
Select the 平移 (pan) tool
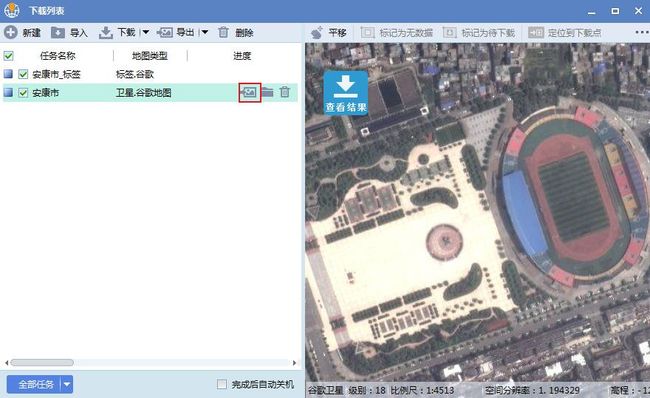tap(329, 32)
